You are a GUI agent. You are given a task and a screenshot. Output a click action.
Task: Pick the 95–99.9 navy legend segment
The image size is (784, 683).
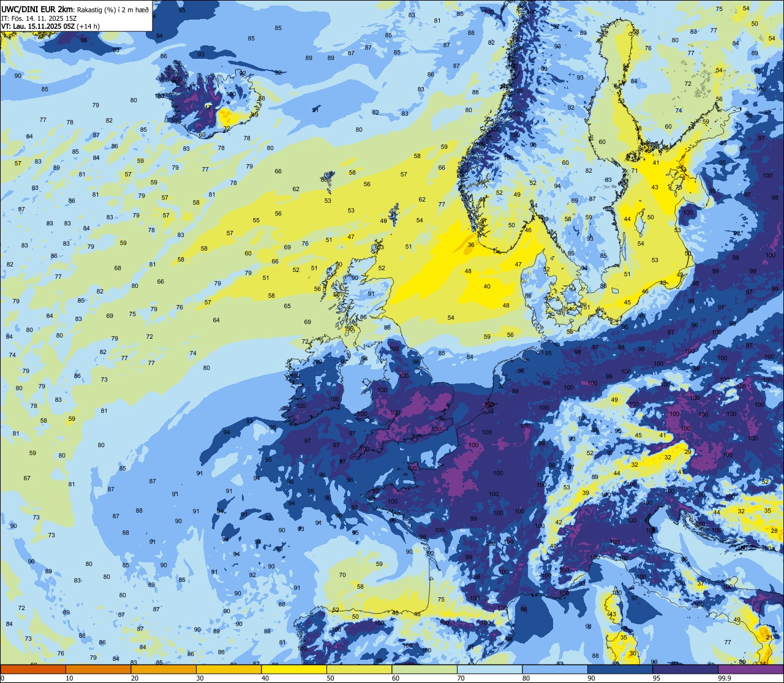[685, 669]
